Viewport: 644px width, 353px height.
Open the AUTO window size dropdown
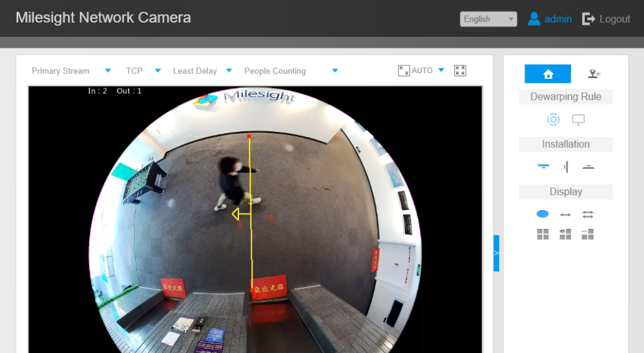[x=441, y=70]
